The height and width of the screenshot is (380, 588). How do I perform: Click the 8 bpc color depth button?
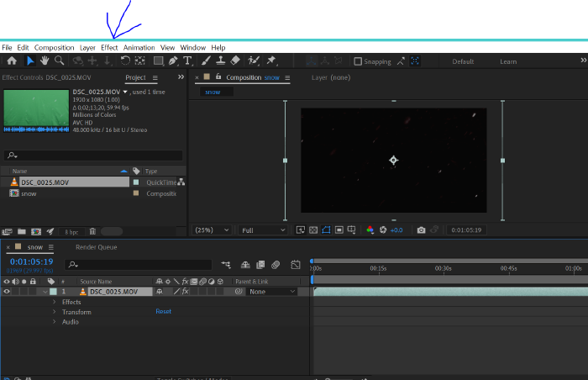tap(71, 232)
